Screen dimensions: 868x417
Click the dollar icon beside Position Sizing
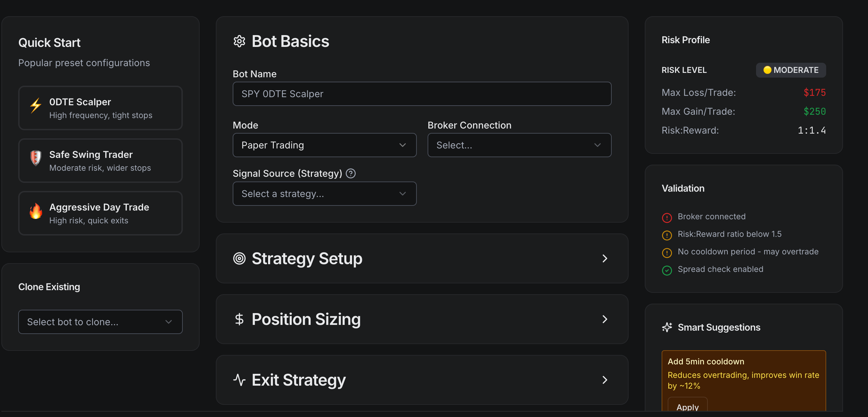click(239, 319)
